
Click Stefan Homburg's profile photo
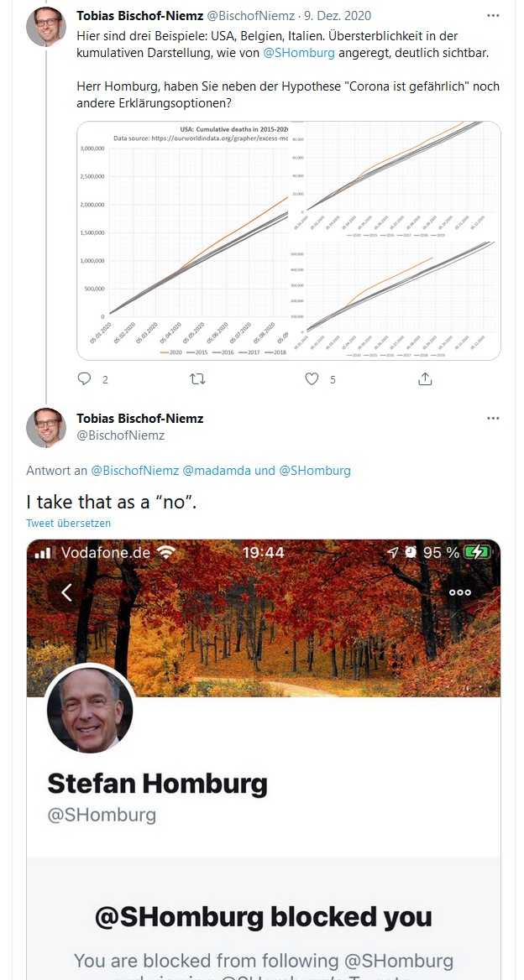pos(90,709)
